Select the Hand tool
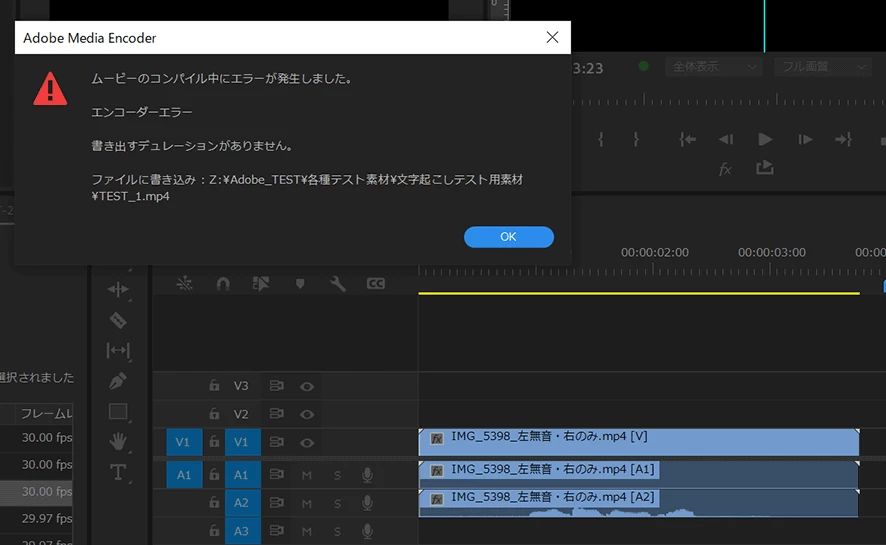The image size is (886, 545). (118, 442)
